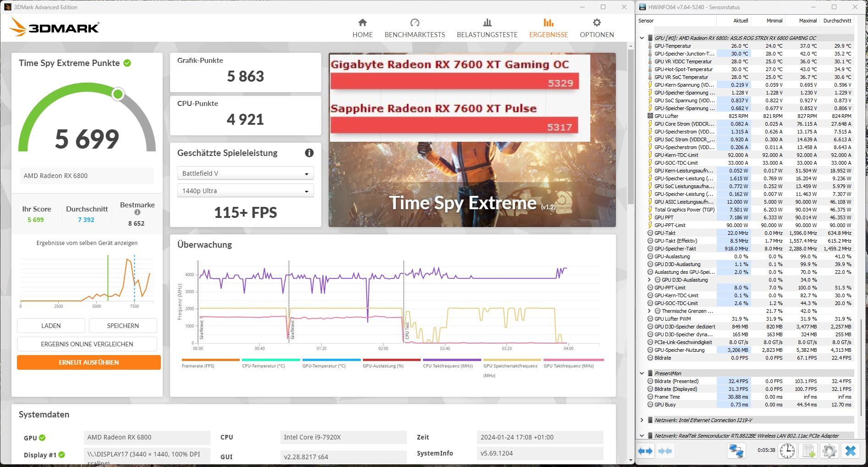Select the GPU Busy sensor row

tap(750, 405)
